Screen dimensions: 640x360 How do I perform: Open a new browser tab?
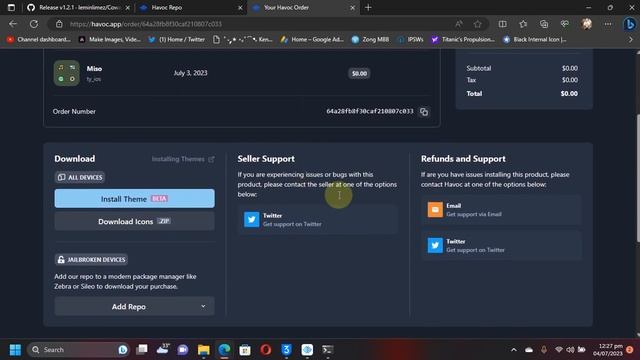[368, 7]
